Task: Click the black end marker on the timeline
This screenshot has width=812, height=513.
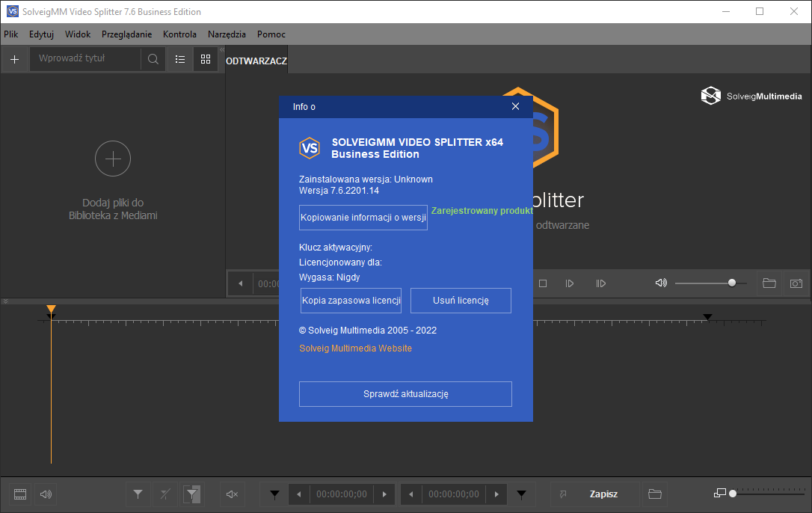Action: pyautogui.click(x=707, y=316)
